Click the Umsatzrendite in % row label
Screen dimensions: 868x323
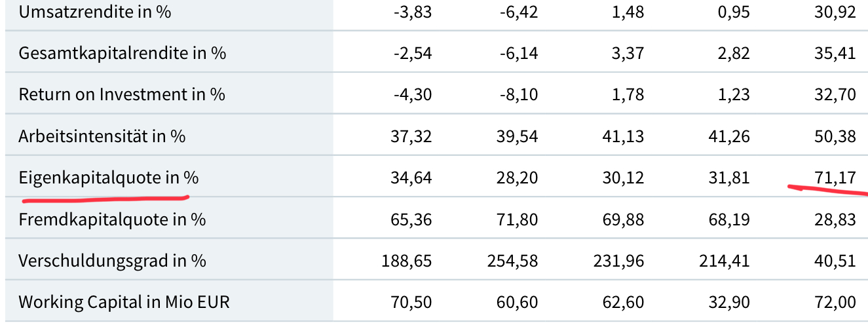tap(95, 12)
